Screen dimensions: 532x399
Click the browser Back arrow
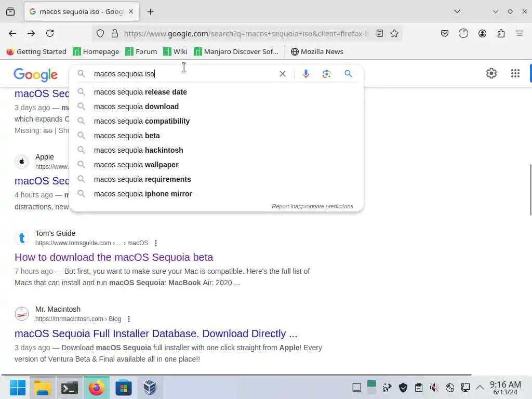click(x=12, y=33)
